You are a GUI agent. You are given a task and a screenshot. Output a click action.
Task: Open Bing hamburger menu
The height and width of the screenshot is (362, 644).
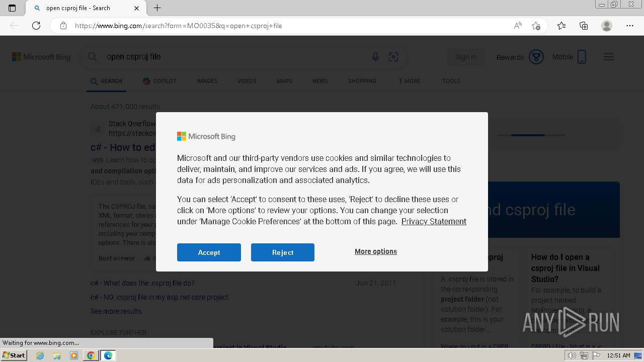click(x=609, y=57)
